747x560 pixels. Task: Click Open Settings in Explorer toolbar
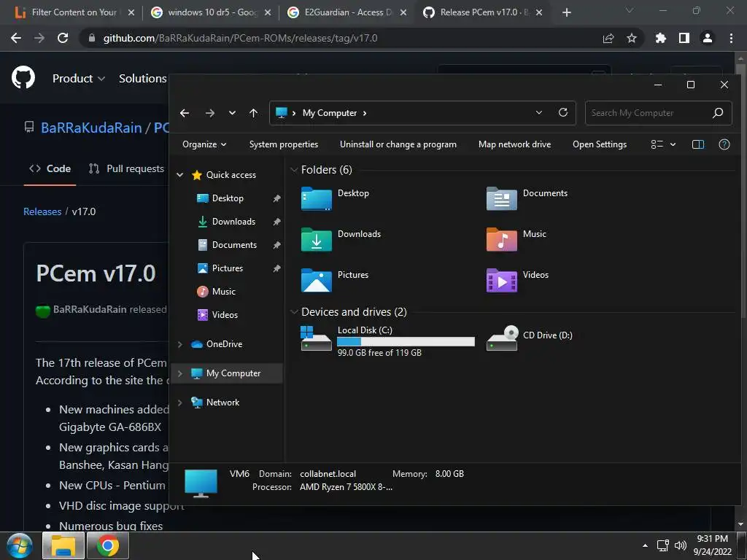[x=600, y=144]
